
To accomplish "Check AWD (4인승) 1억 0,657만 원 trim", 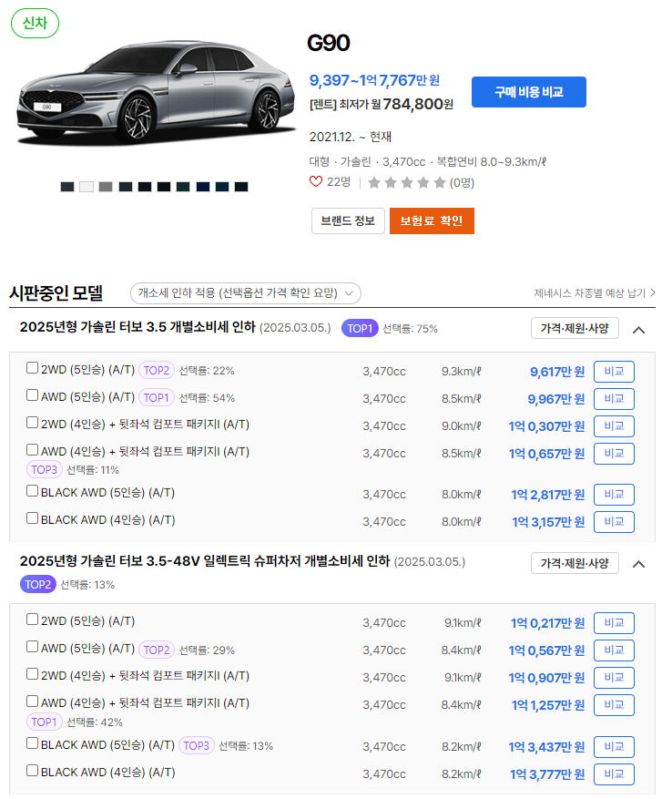I will pos(32,449).
